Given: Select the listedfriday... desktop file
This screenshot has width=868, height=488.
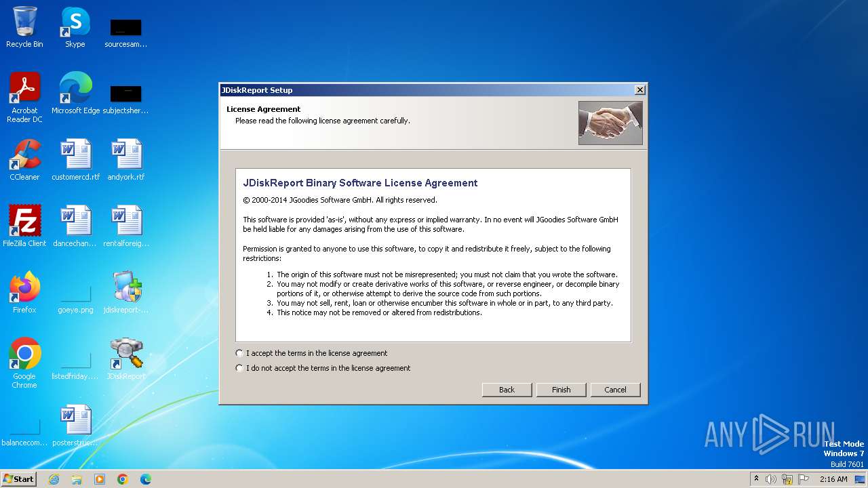Looking at the screenshot, I should tap(75, 365).
